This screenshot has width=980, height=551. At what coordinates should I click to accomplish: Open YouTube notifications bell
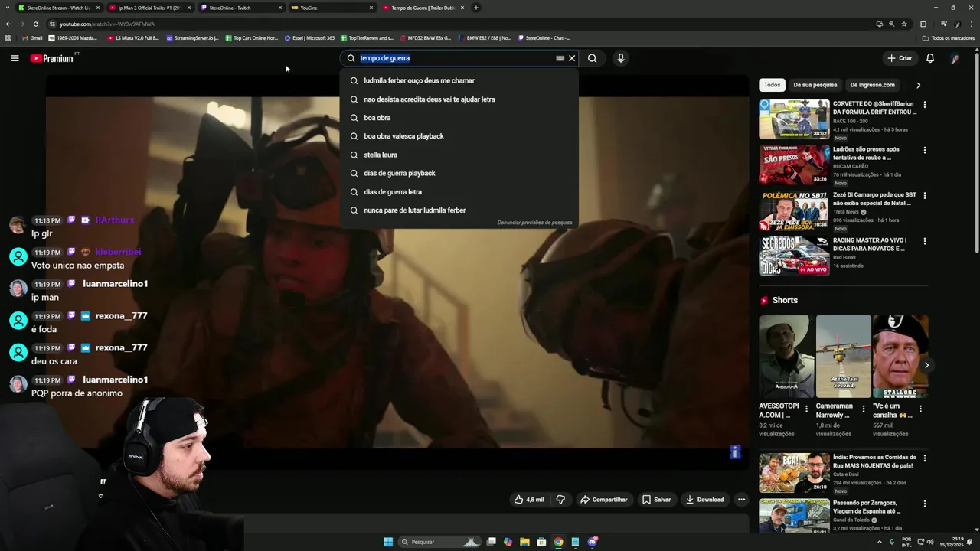(930, 58)
